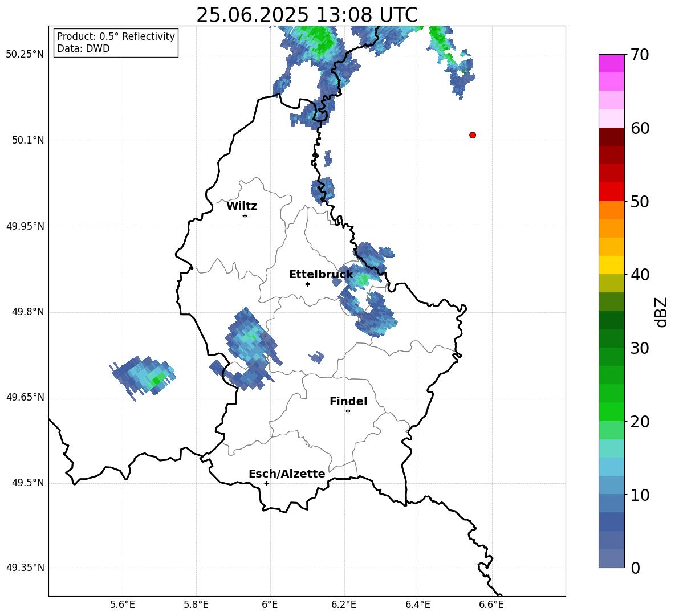The image size is (675, 616).
Task: Click the Ettelbruck station cross marker
Action: [x=307, y=284]
